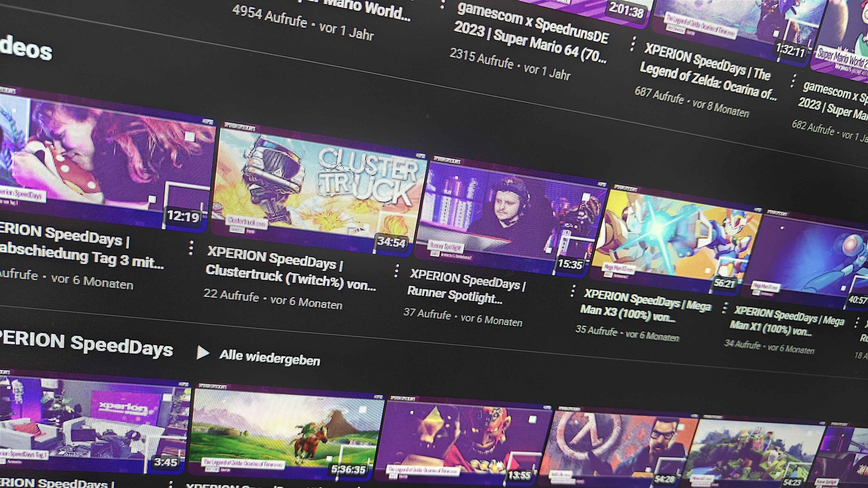Open three-dot menu for Mega Man X3 video

coord(725,308)
